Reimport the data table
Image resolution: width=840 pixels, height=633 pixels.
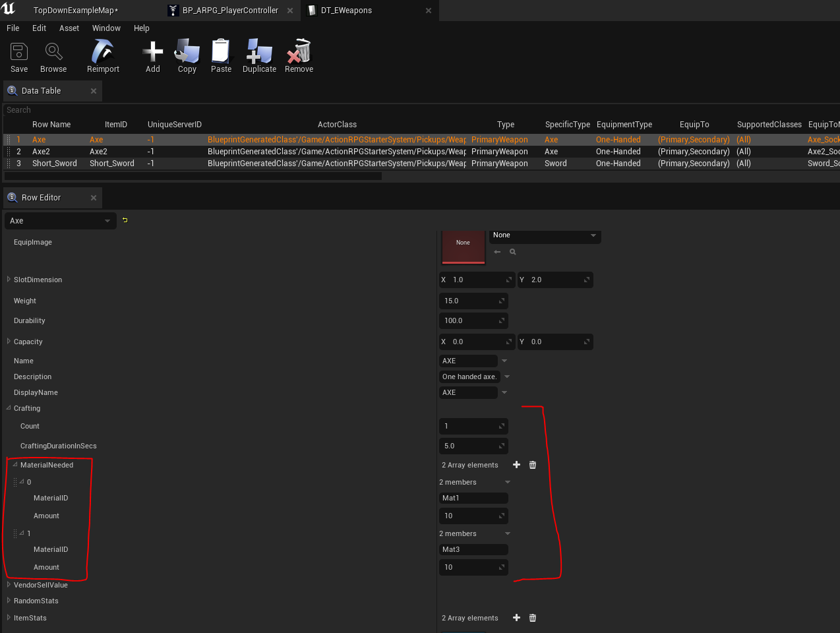[103, 57]
